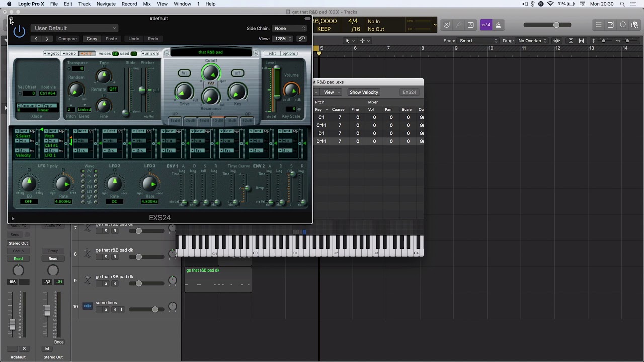644x362 pixels.
Task: Toggle the count-in 1234 button
Action: [x=486, y=25]
